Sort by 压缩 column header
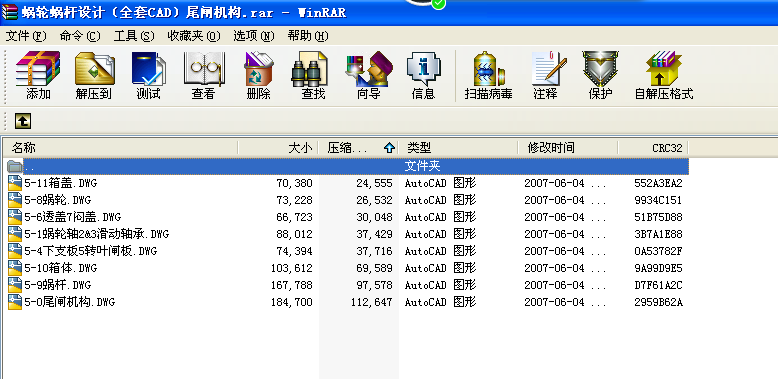This screenshot has width=778, height=379. click(x=358, y=147)
